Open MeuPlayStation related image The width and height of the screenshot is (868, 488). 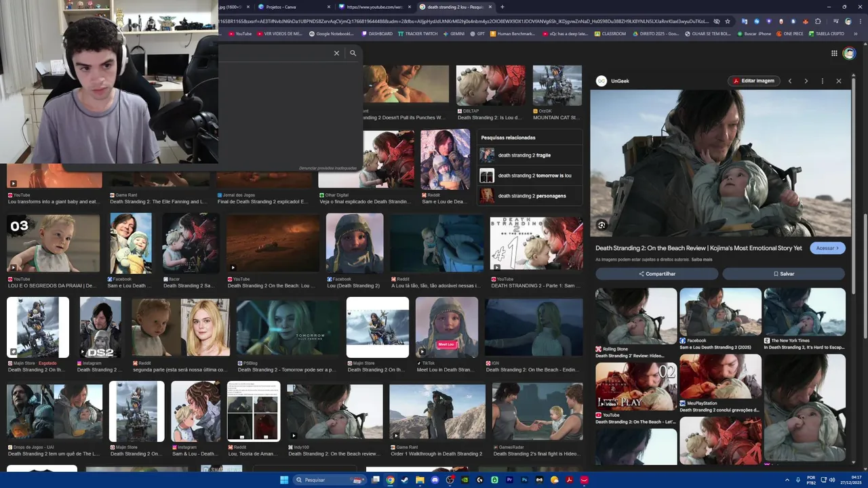coord(720,378)
